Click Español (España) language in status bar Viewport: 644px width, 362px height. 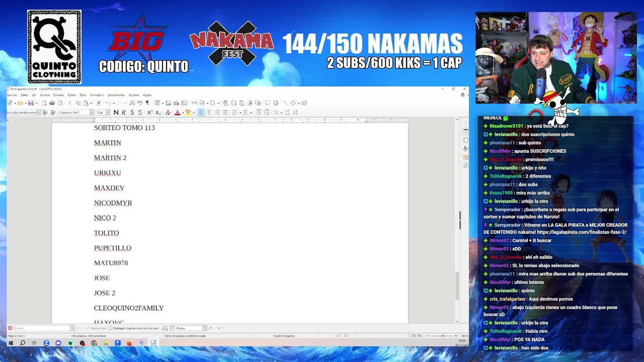(284, 336)
